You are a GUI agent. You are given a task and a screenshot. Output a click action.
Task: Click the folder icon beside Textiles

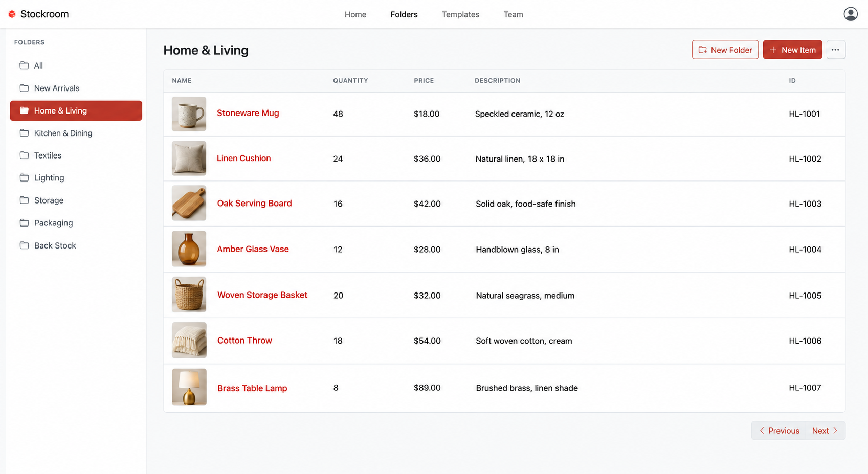tap(24, 155)
